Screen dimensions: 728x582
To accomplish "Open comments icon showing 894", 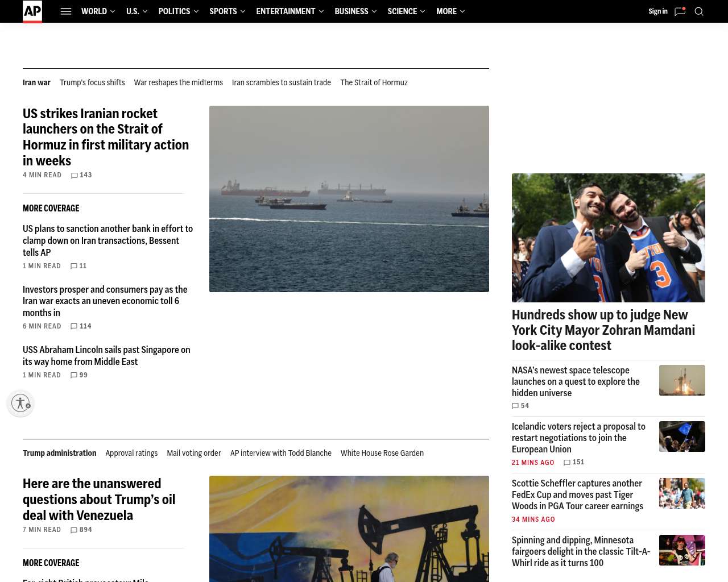I will [73, 530].
